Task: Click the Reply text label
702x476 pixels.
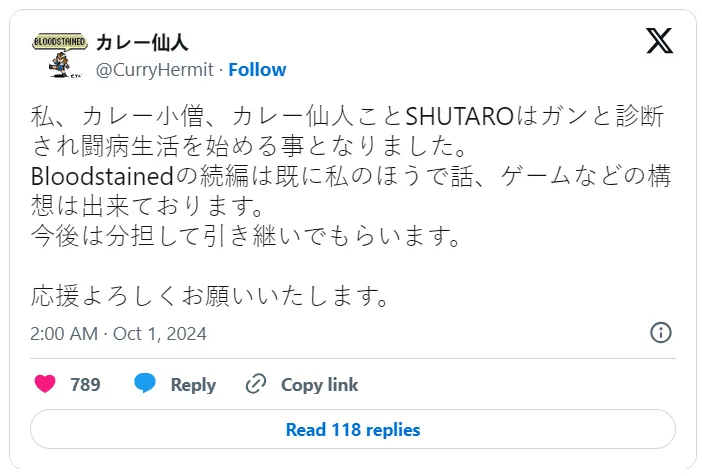Action: point(193,385)
